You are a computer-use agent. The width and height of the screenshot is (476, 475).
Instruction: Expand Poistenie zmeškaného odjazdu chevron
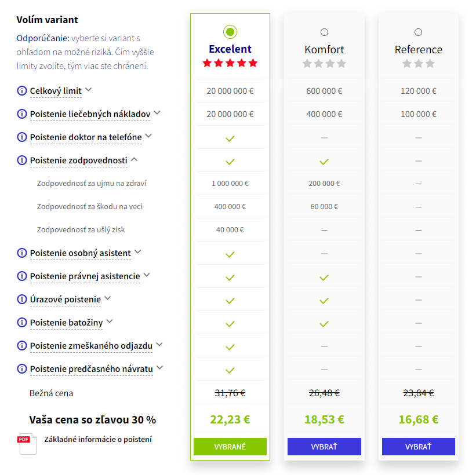[159, 345]
